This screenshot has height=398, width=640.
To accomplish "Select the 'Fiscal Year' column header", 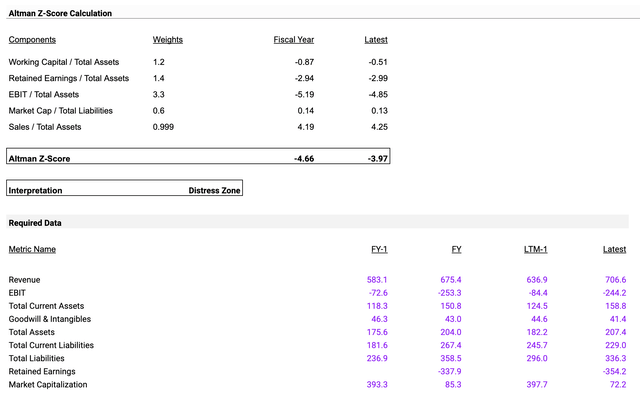I will [293, 40].
